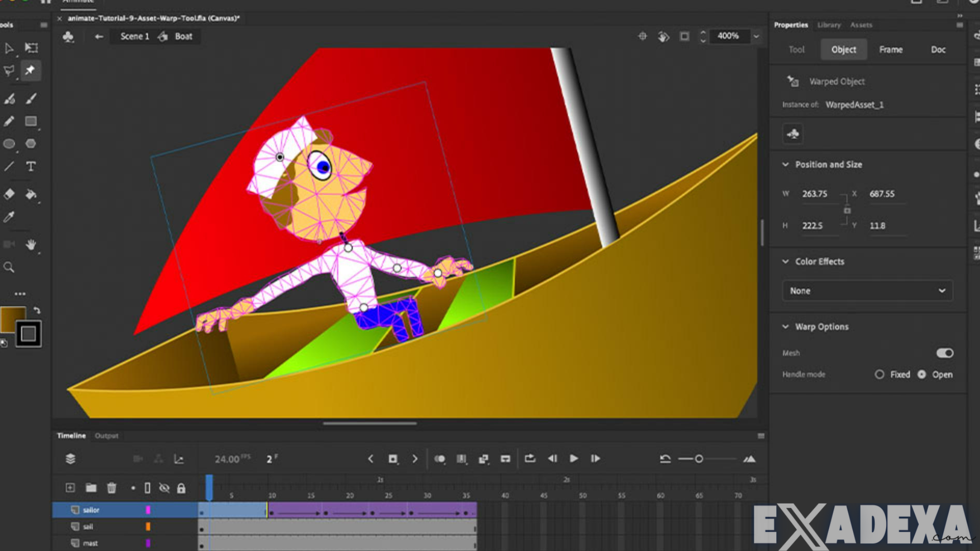Viewport: 980px width, 551px height.
Task: Create a new layer in the timeline
Action: click(69, 488)
